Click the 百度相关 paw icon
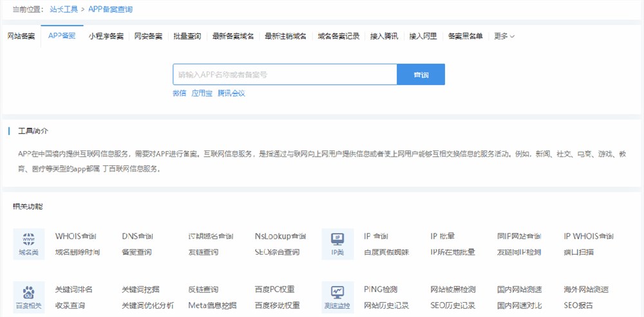Viewport: 644px width, 317px height. [x=29, y=292]
